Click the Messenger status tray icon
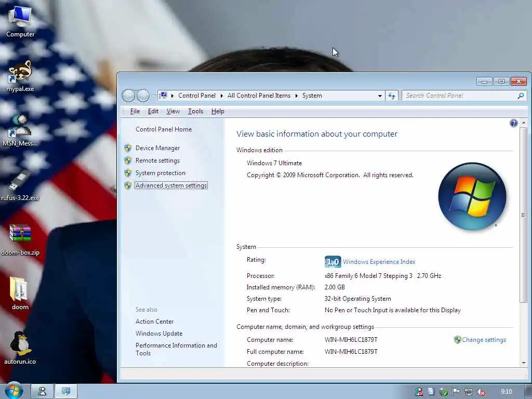 tap(419, 392)
